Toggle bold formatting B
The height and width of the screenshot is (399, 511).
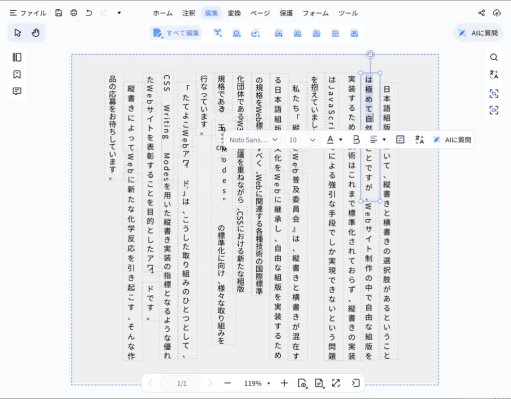pyautogui.click(x=356, y=140)
